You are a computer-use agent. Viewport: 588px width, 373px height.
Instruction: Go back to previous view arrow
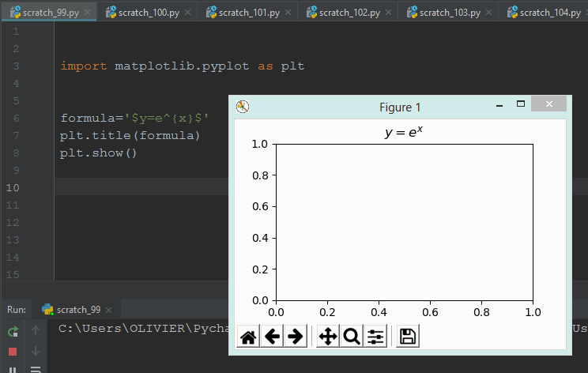272,337
